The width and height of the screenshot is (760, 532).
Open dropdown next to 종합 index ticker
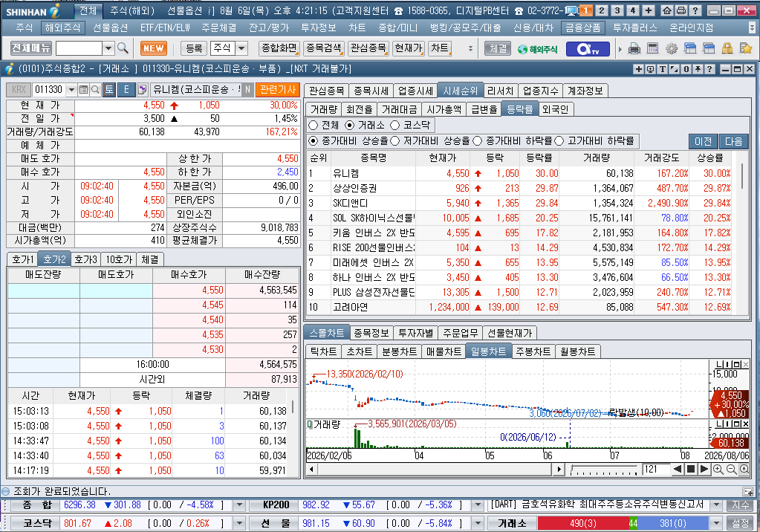tap(239, 505)
